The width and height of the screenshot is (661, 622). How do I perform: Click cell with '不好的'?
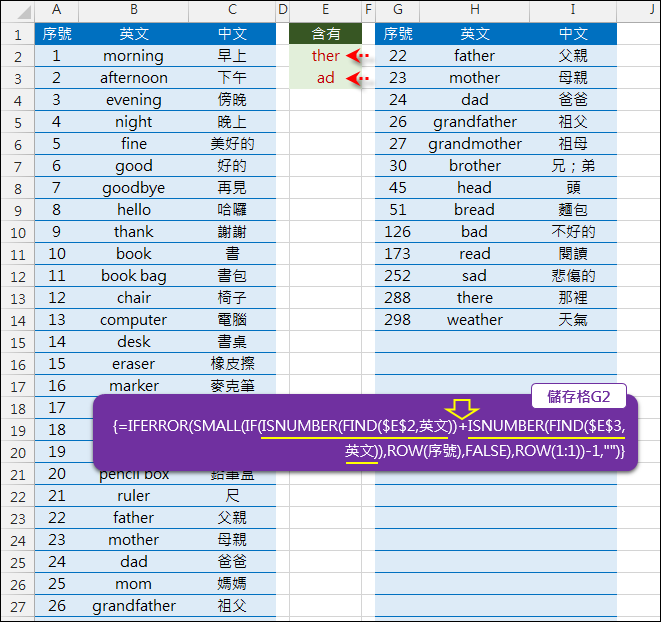tap(573, 232)
